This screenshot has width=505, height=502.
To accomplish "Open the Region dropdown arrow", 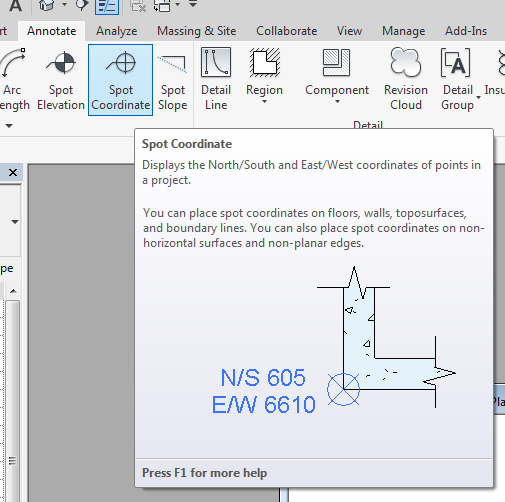I will click(264, 102).
